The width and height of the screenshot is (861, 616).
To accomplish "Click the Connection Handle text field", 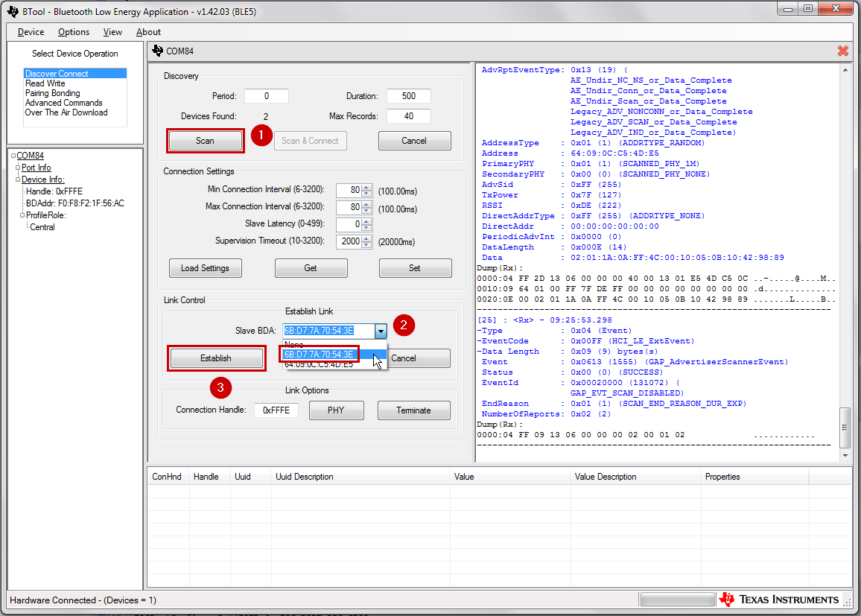I will pos(276,410).
